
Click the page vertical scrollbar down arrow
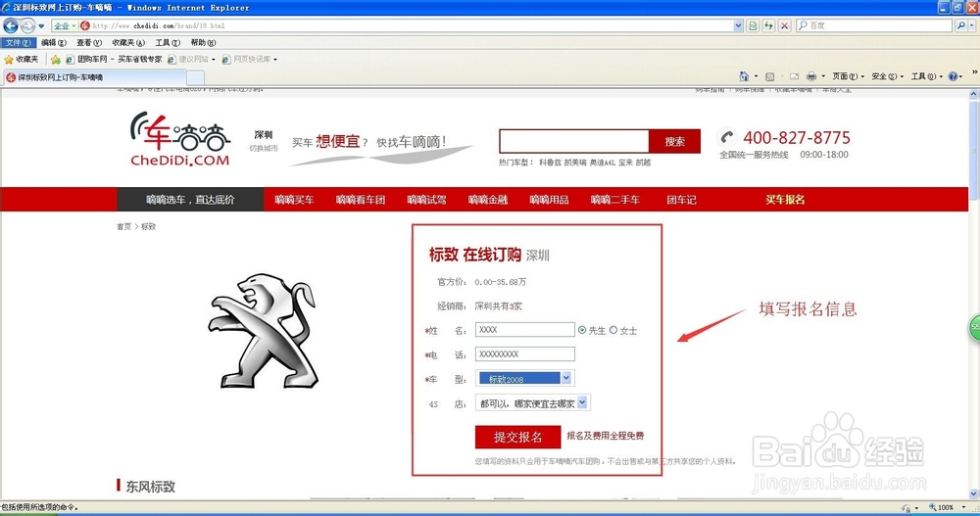click(x=974, y=493)
